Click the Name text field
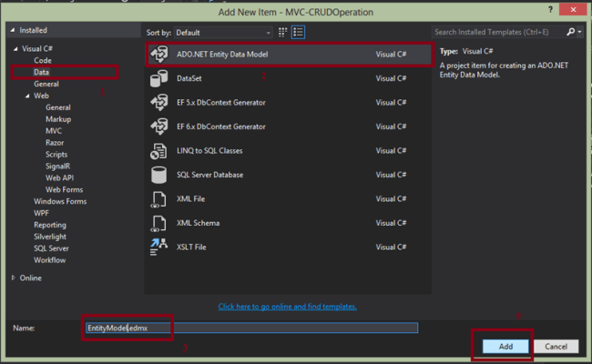 (x=250, y=327)
